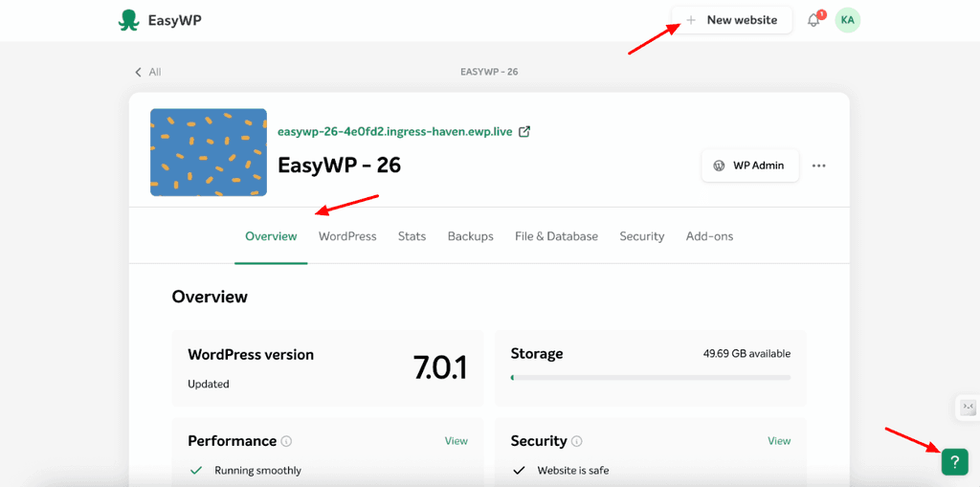The image size is (980, 487).
Task: Open the Add-ons tab
Action: (709, 236)
